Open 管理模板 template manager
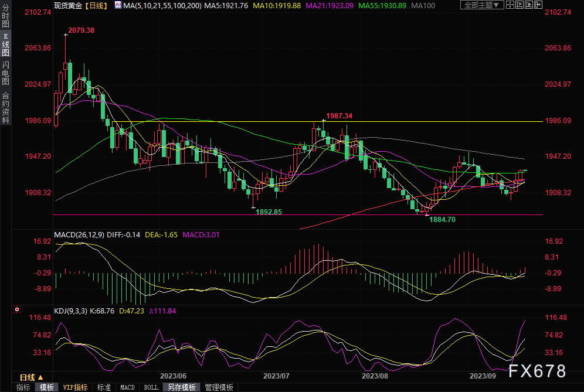The image size is (584, 392). [x=219, y=387]
